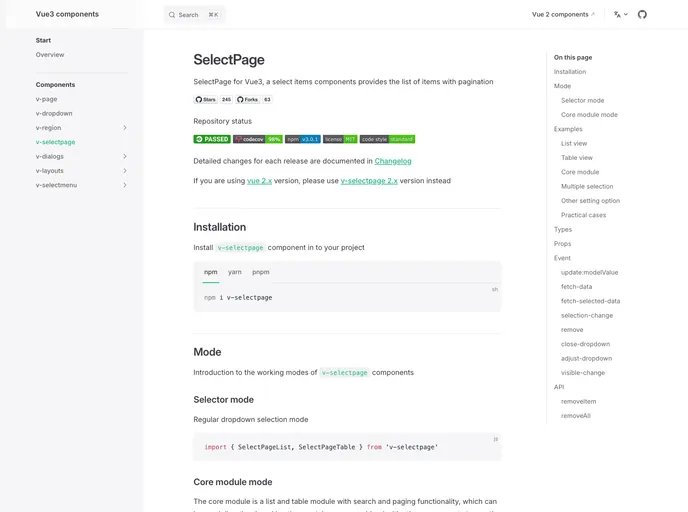Expand the v-region sidebar chevron

click(x=125, y=128)
